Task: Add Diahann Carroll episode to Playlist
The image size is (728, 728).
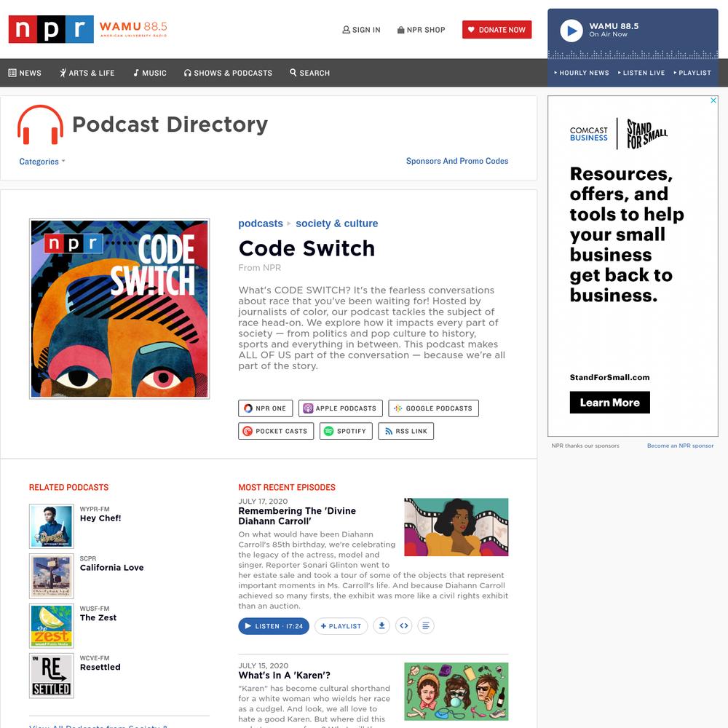Action: coord(341,626)
